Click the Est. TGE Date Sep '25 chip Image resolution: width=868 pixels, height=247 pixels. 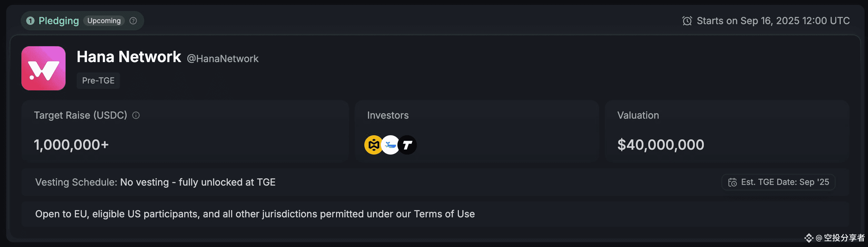778,182
